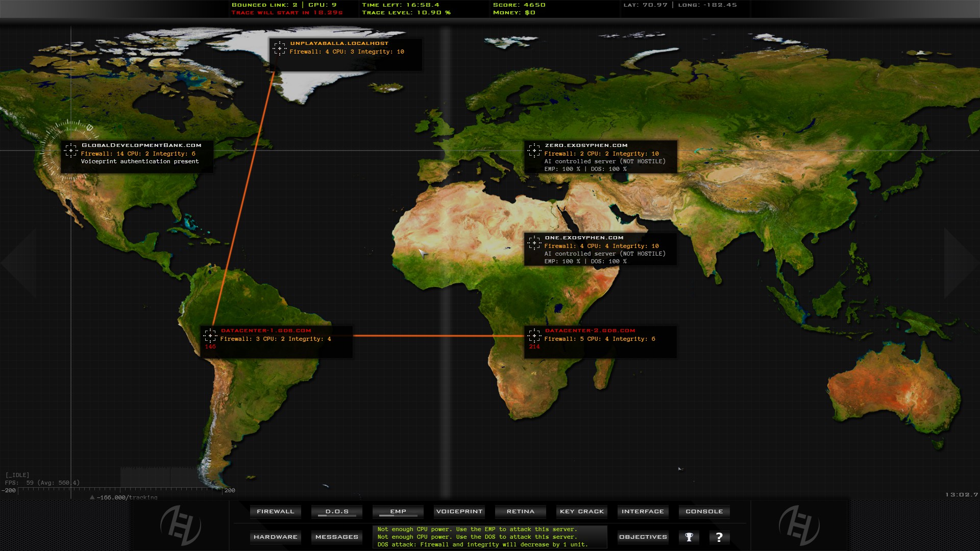The image size is (980, 551).
Task: Select the datacenter-2.gdb.com node icon
Action: [534, 336]
